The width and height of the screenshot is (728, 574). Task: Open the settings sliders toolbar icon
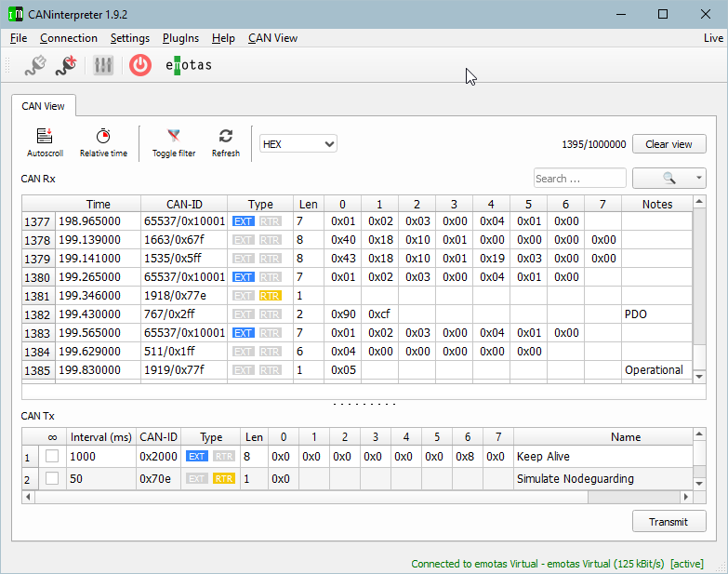point(103,65)
